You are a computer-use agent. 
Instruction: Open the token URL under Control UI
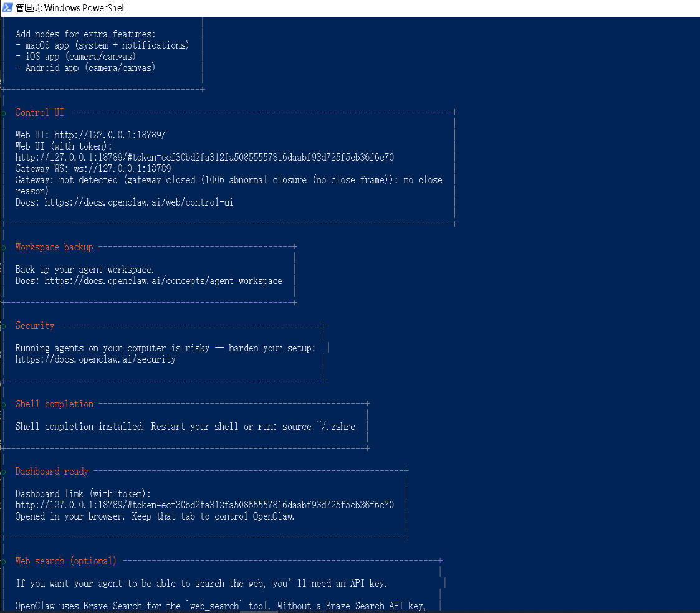coord(204,158)
